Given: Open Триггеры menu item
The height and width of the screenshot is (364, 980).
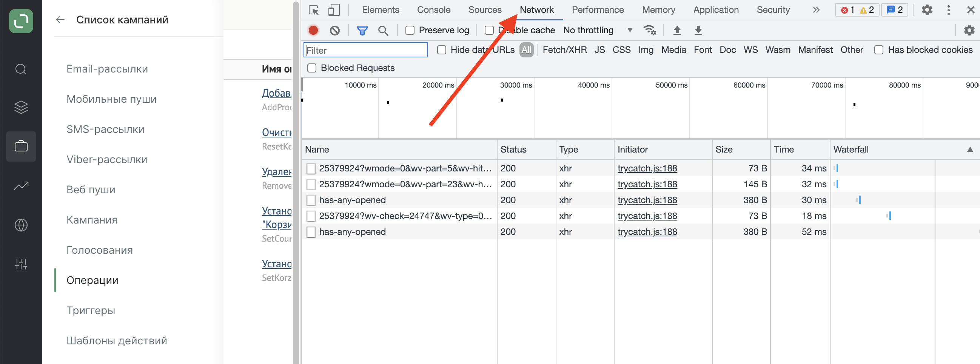Looking at the screenshot, I should click(91, 310).
